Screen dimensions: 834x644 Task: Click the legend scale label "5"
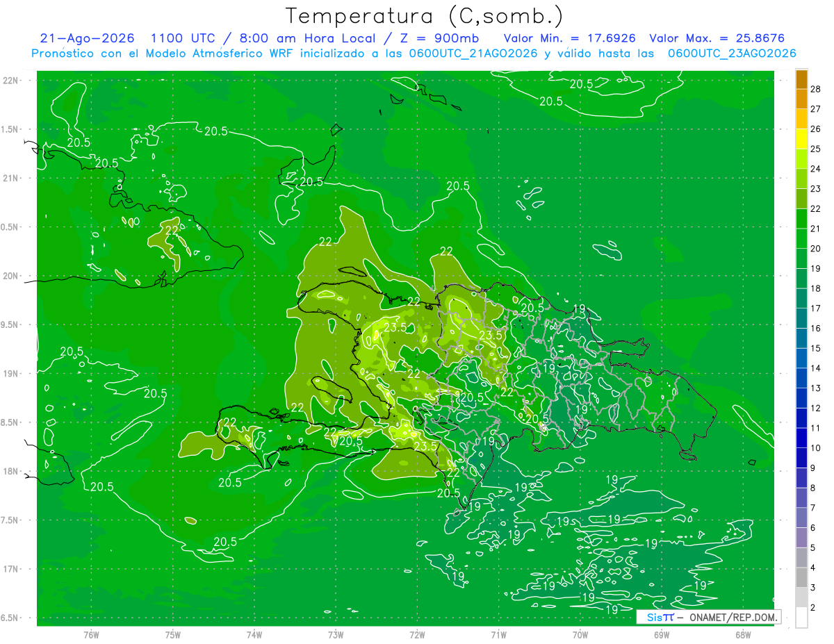(x=814, y=548)
